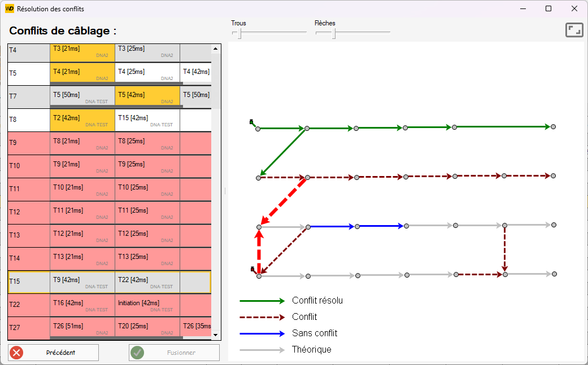
Task: Adjust the Trous slider
Action: [x=239, y=34]
